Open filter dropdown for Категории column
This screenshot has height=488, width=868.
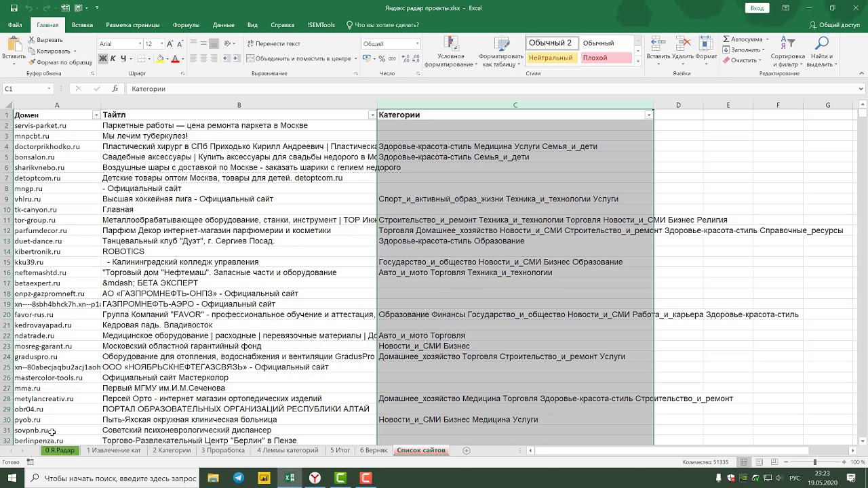pos(649,115)
